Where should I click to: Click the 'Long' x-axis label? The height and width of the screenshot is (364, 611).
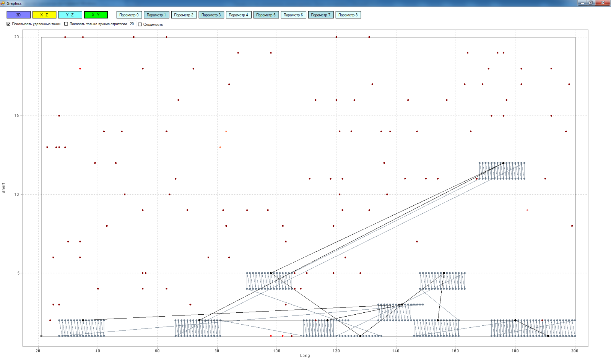point(305,356)
